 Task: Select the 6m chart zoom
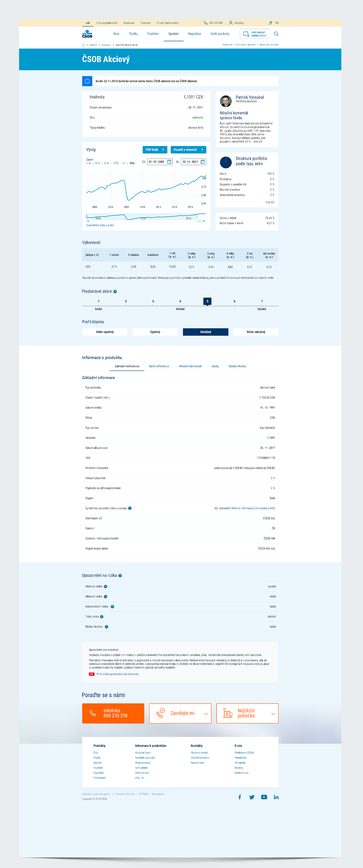106,163
